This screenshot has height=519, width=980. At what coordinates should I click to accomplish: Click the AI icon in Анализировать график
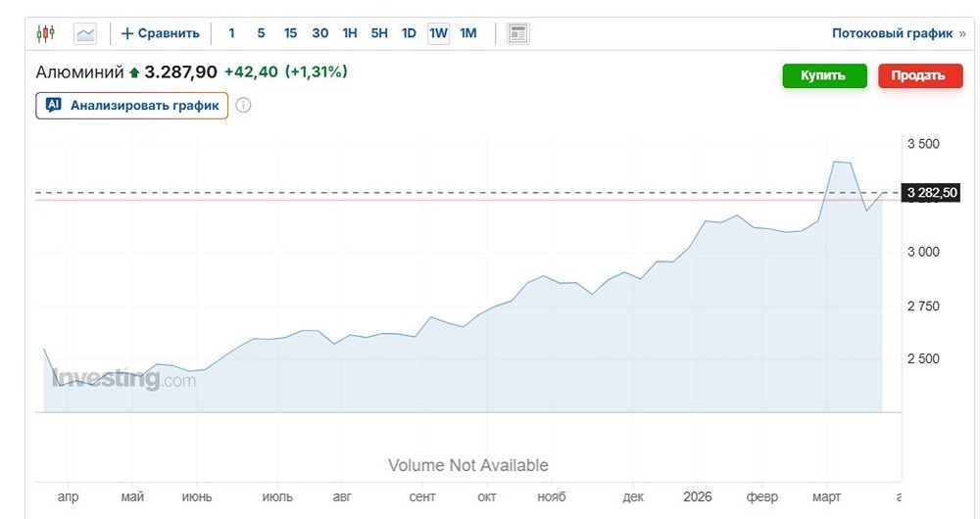54,105
